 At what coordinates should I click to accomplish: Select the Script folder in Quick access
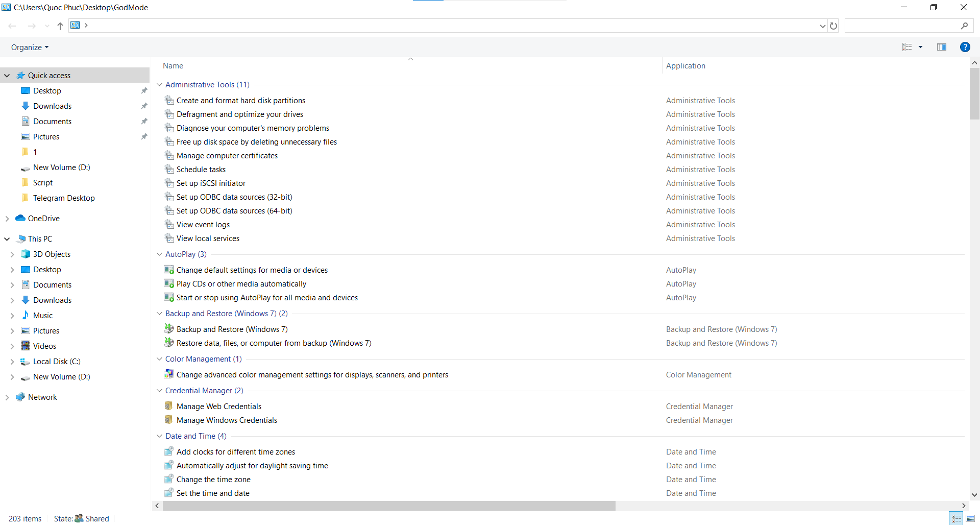43,183
